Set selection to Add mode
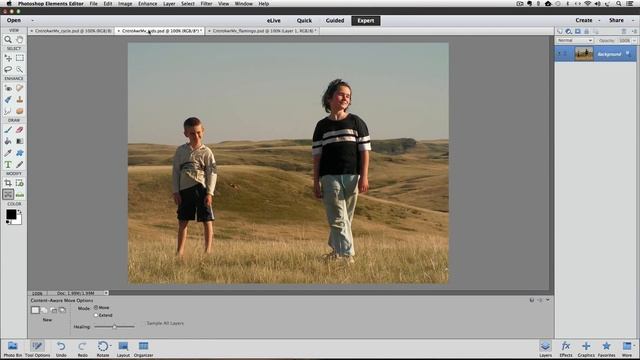Screen dimensions: 640x360 click(x=44, y=310)
